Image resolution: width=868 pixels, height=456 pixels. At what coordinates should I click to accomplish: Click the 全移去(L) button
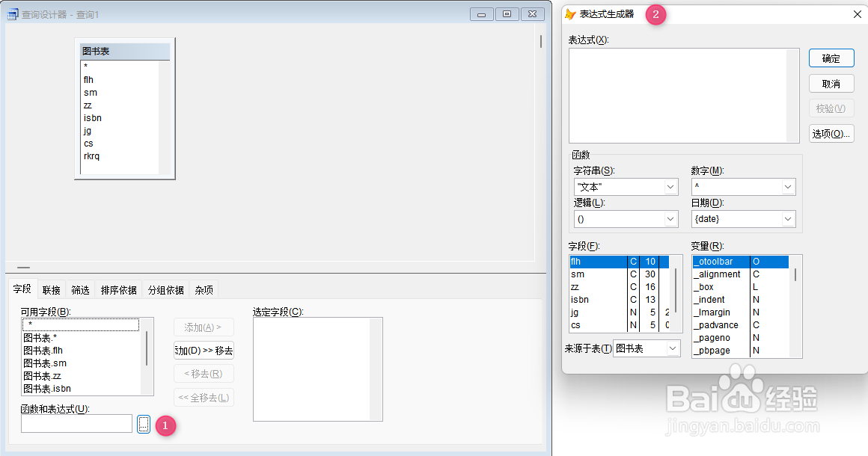pyautogui.click(x=204, y=397)
